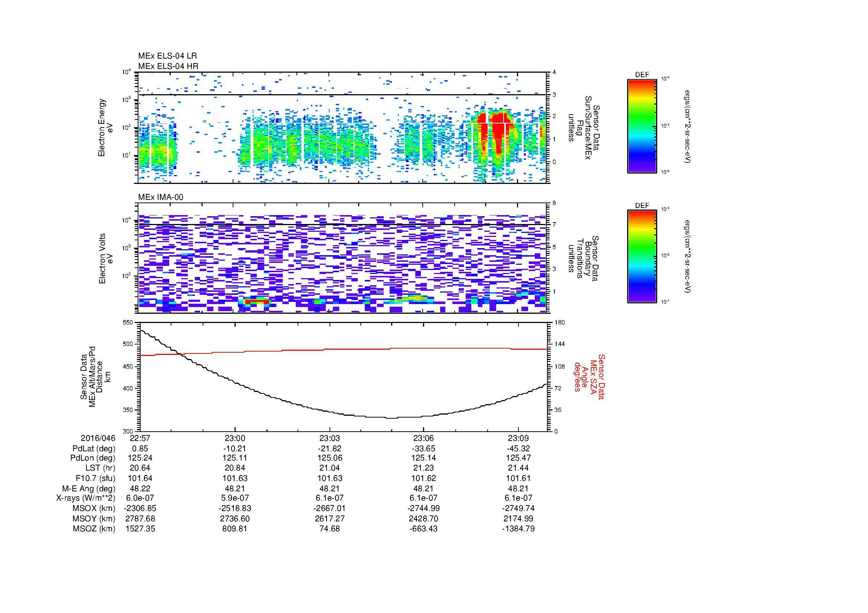Click LST value 21.44
Screen dimensions: 868x613
518,468
